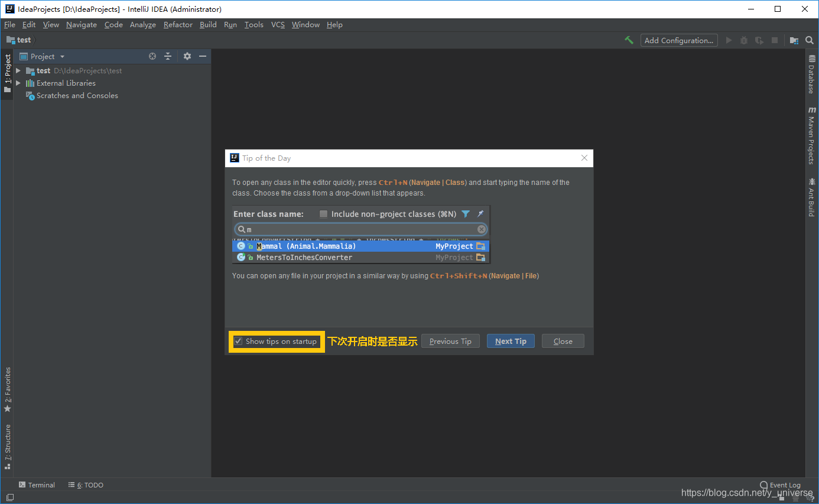Open the Code menu

pyautogui.click(x=113, y=25)
